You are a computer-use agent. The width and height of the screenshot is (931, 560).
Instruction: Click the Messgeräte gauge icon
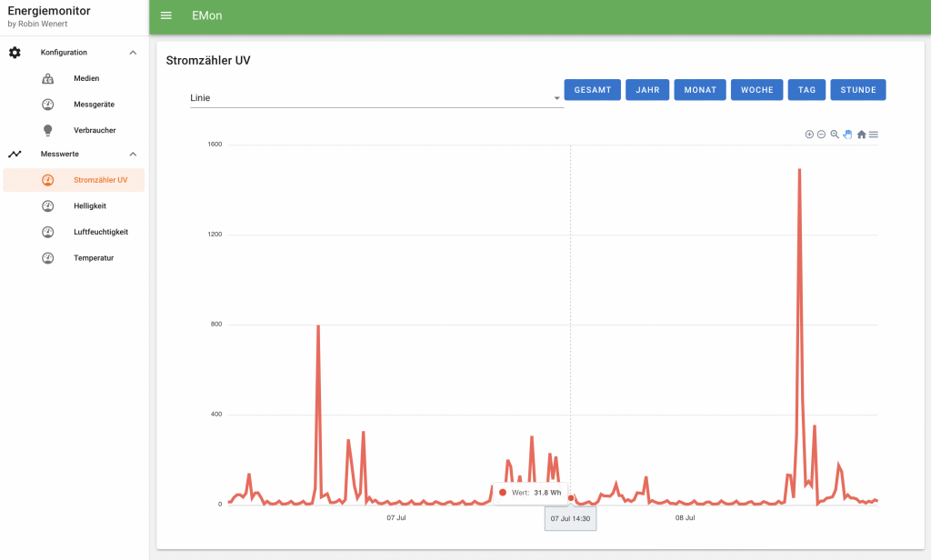click(x=48, y=105)
